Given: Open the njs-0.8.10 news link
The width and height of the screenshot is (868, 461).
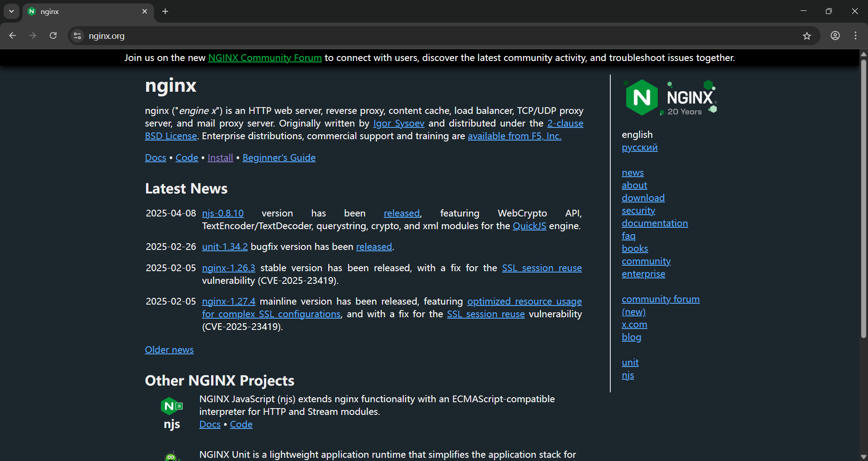Looking at the screenshot, I should click(223, 213).
